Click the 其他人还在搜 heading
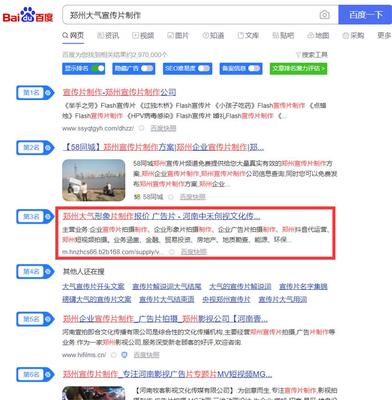The height and width of the screenshot is (400, 392). pos(84,272)
